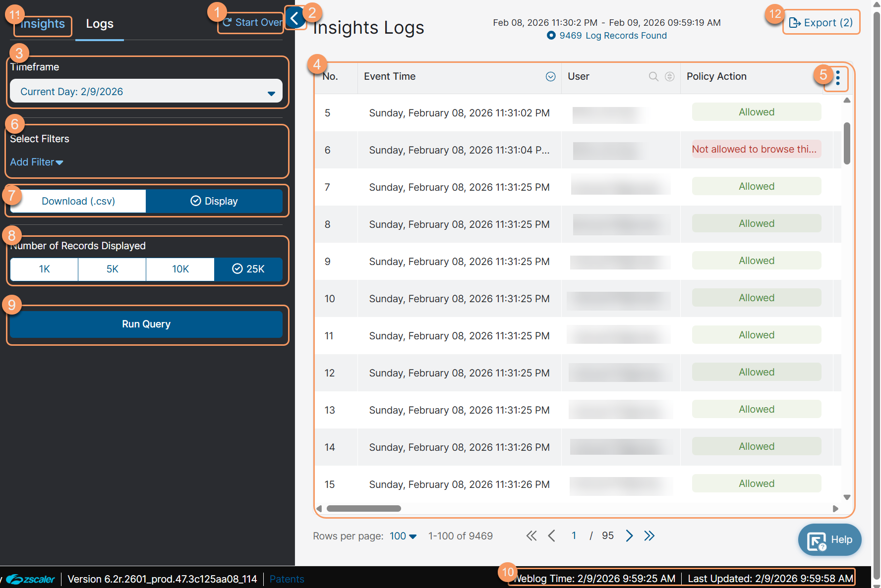Click the vertical scrollbar thumb of the table
This screenshot has height=588, width=881.
coord(847,144)
